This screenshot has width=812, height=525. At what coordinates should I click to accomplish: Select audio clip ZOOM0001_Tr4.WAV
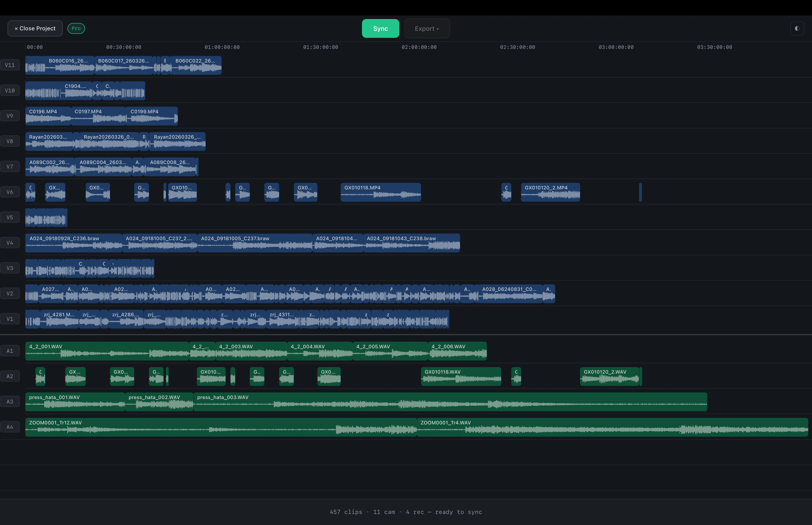coord(612,427)
